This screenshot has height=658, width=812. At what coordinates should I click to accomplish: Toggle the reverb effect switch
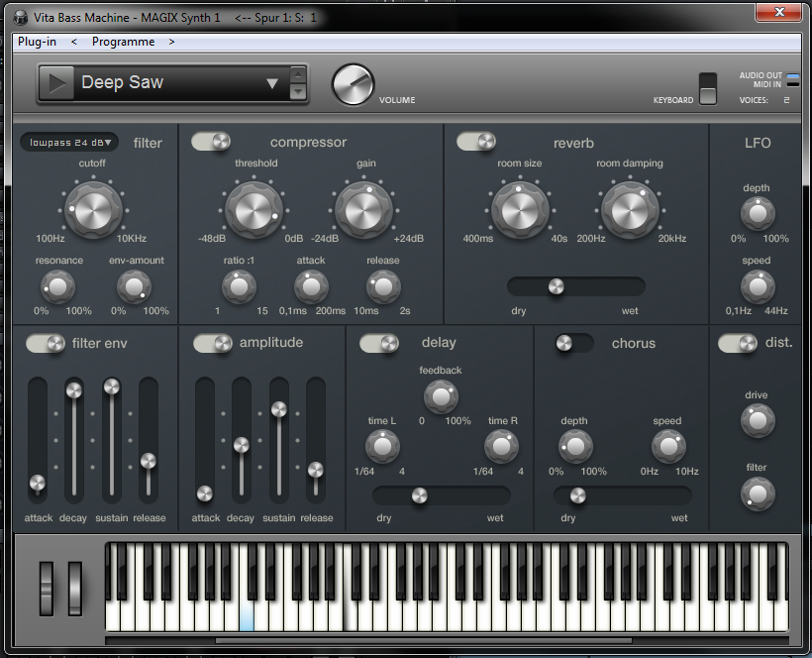tap(476, 143)
